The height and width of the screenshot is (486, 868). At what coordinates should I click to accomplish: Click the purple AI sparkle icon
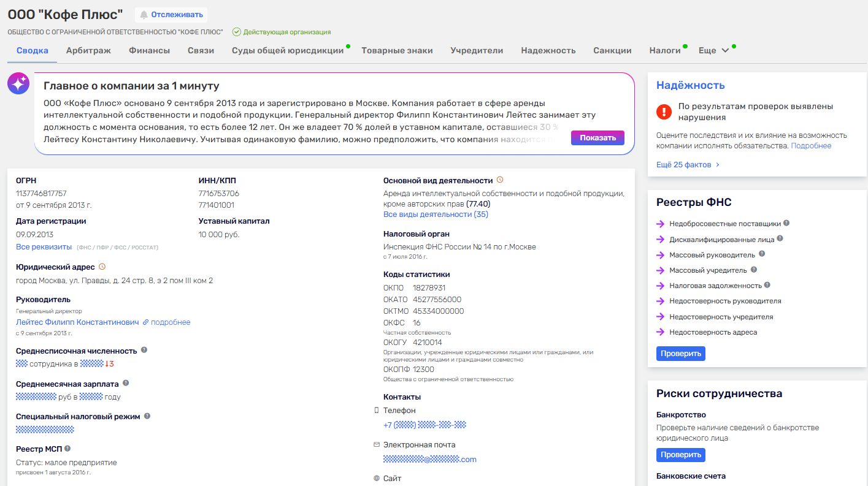pyautogui.click(x=18, y=83)
